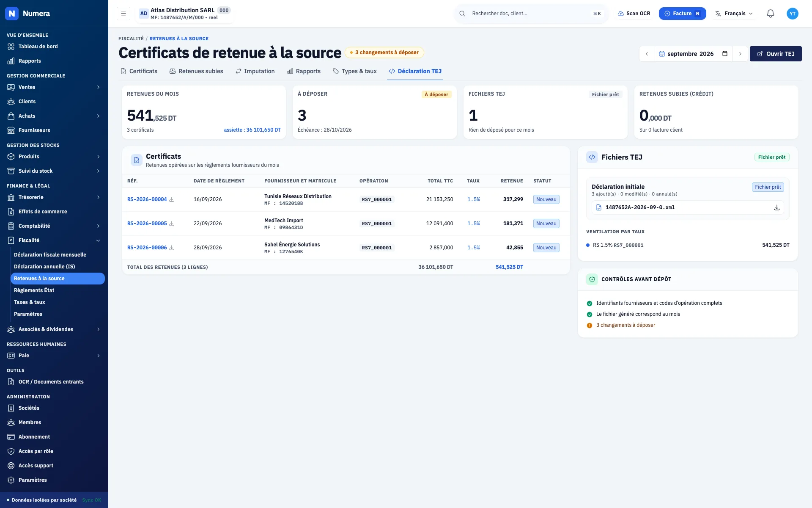The image size is (812, 508).
Task: Open the RS-2026-00004 certificate link
Action: (147, 199)
